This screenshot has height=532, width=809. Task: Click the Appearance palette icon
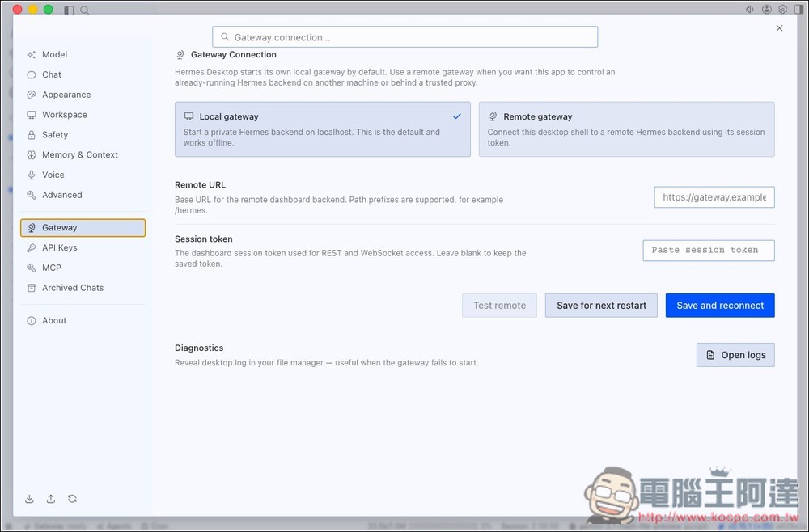point(32,95)
